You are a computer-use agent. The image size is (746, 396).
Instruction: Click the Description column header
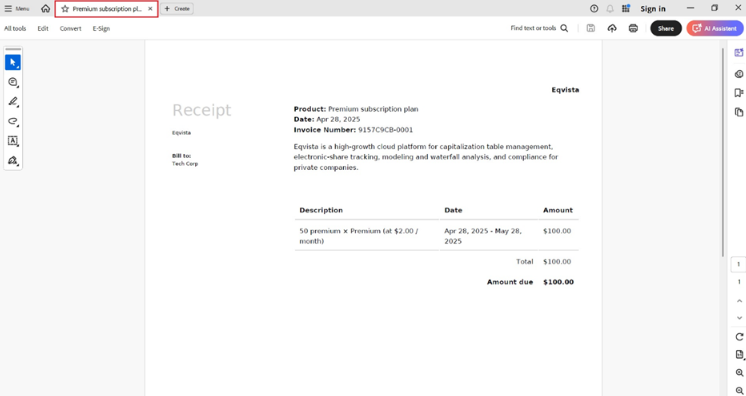(x=321, y=210)
